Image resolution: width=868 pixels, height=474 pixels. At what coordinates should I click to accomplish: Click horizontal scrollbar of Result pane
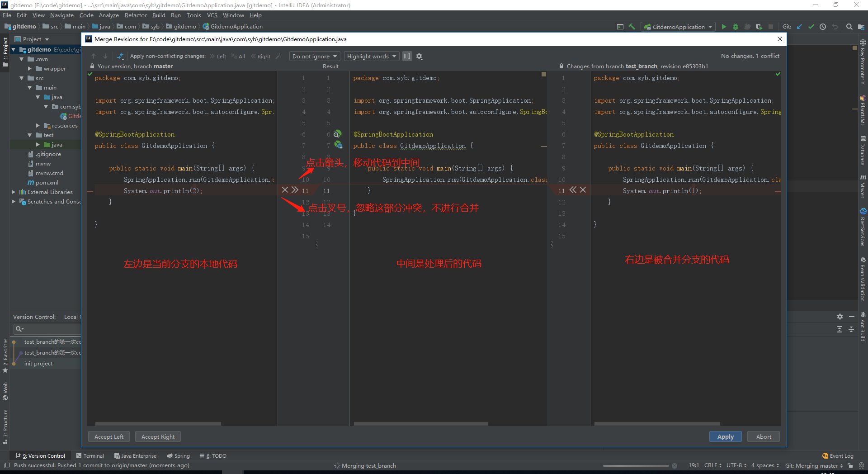[421, 424]
